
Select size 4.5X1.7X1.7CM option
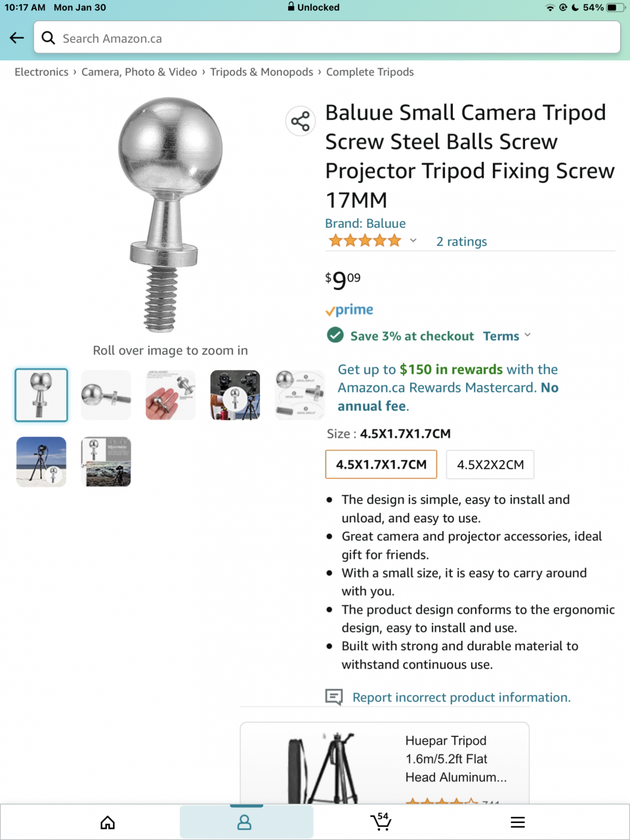381,465
